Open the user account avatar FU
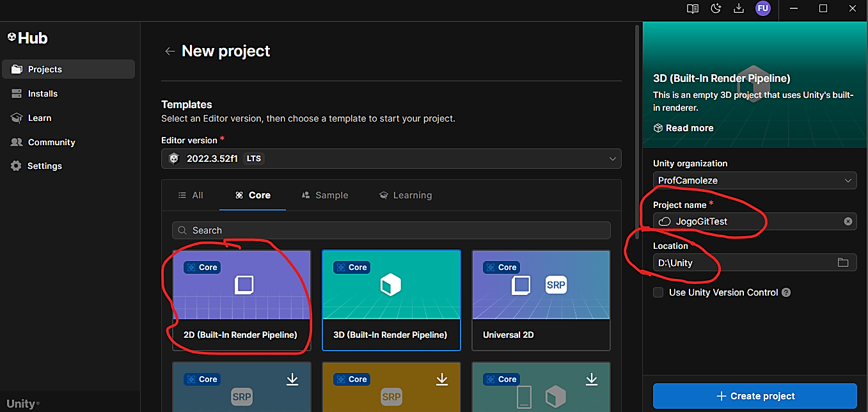 (x=762, y=8)
